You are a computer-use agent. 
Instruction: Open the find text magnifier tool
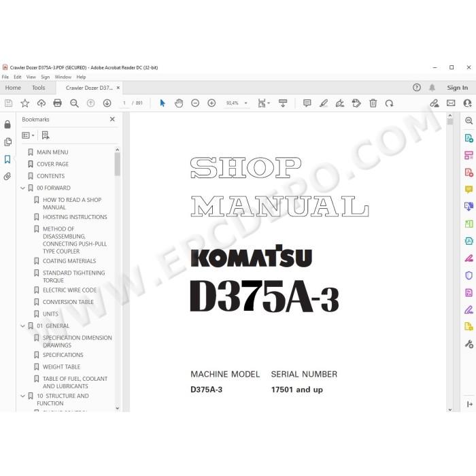click(74, 103)
